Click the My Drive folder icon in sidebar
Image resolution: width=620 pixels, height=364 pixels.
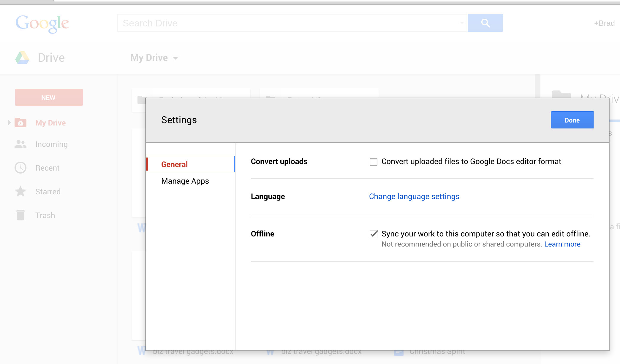coord(20,123)
